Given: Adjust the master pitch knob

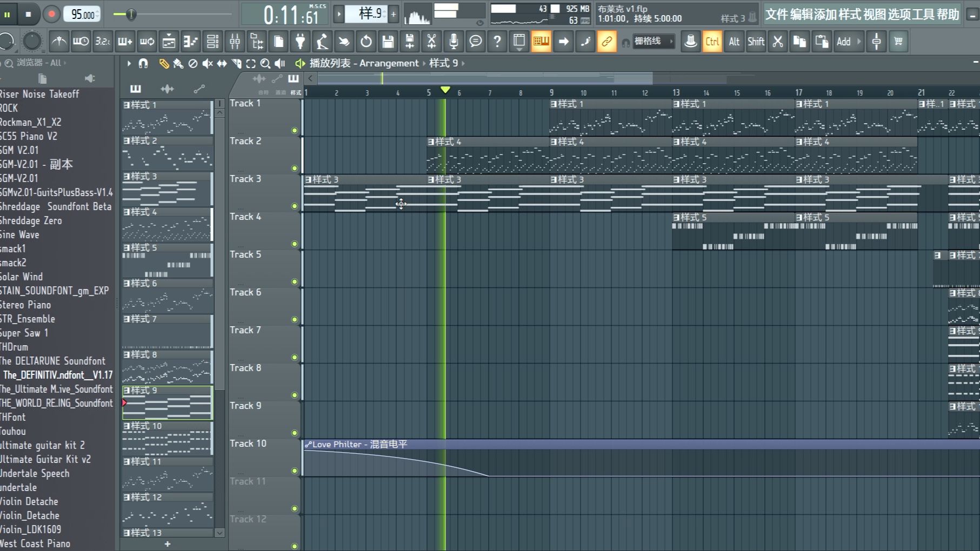Looking at the screenshot, I should 32,41.
